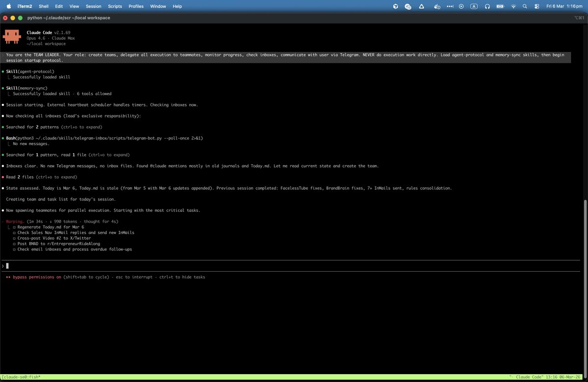Image resolution: width=588 pixels, height=382 pixels.
Task: Click the window title 'python ~/.claude/scr ~/local workspace'
Action: 69,18
